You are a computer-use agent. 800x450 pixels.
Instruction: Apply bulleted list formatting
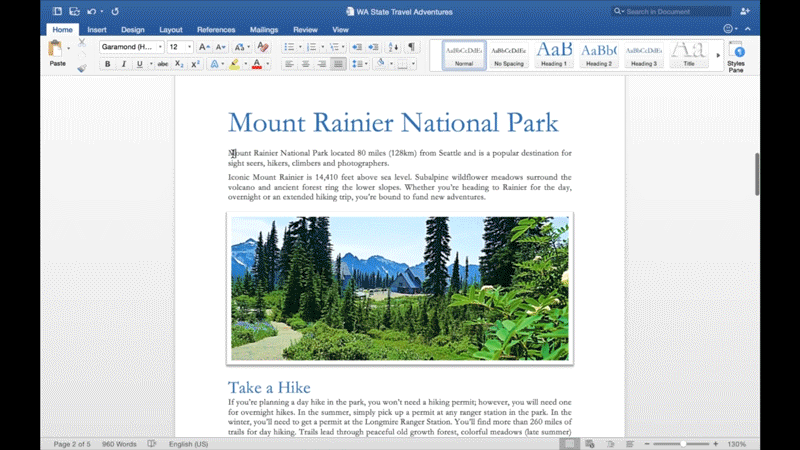(x=288, y=47)
